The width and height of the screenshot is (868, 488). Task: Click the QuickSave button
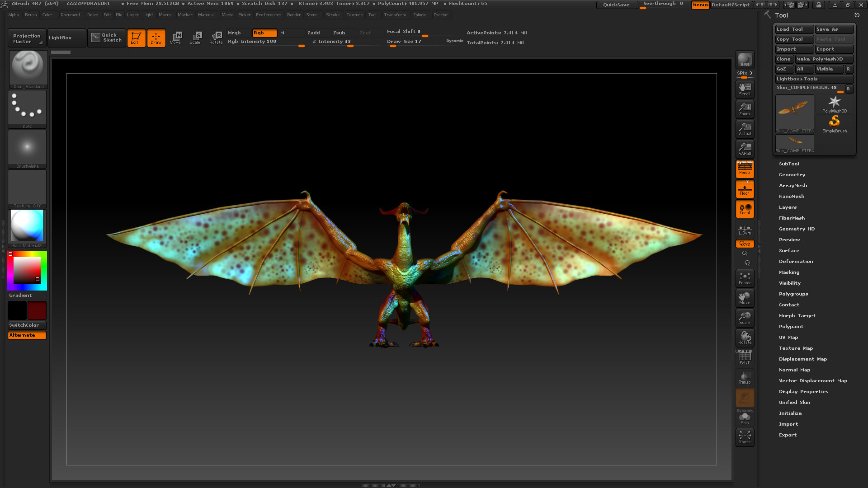616,5
